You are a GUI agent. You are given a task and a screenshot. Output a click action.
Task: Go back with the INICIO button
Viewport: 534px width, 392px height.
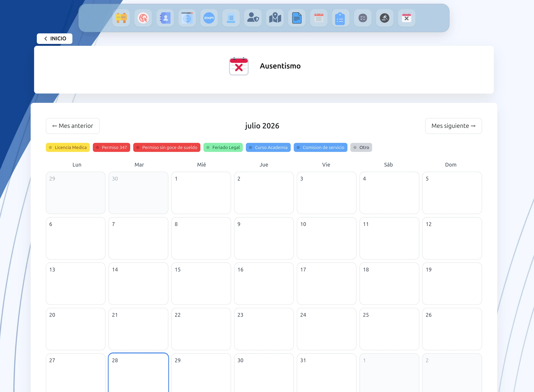(x=55, y=39)
